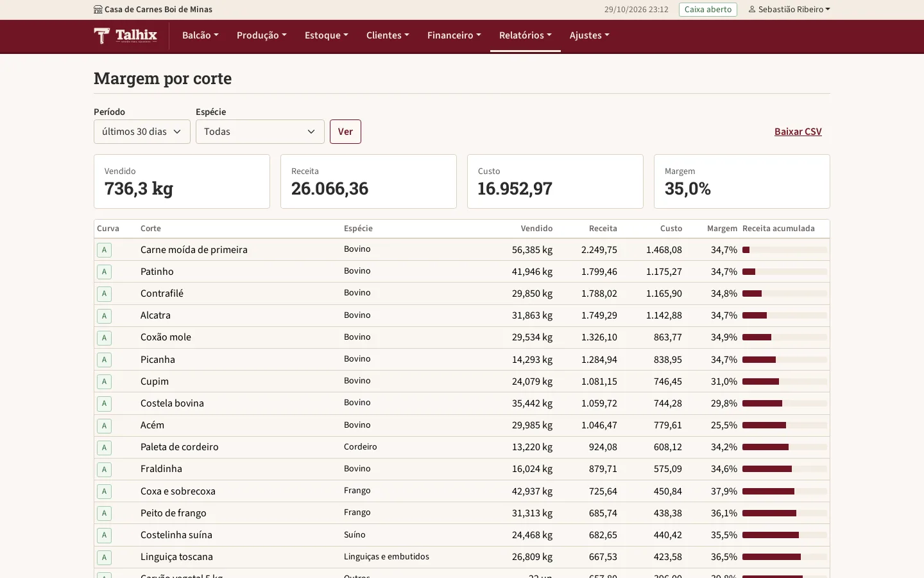Click the Costelinha suína cut name
The image size is (924, 578).
click(176, 535)
